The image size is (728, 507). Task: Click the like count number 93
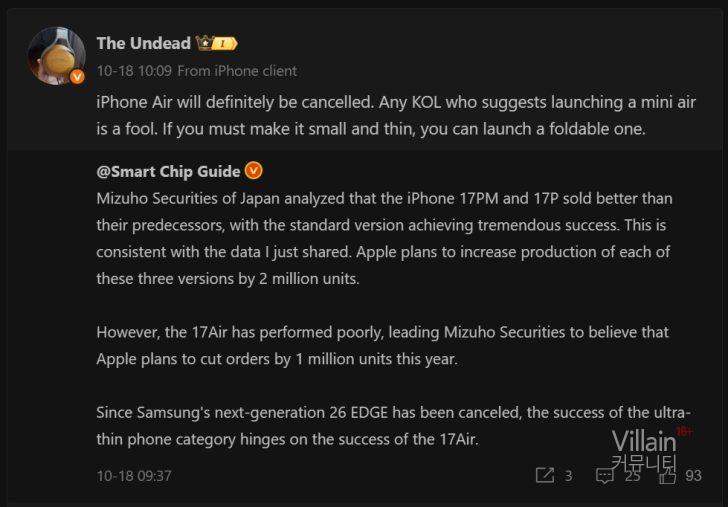pos(693,475)
